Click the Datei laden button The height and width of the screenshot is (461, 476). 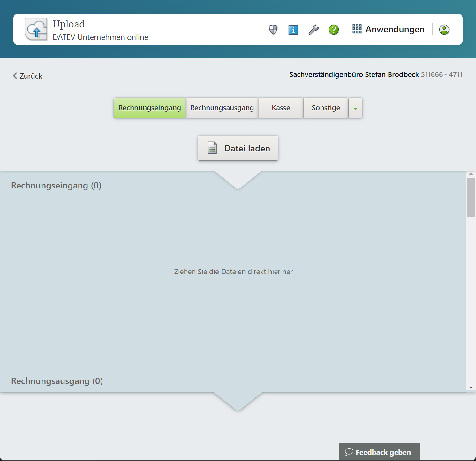(238, 148)
